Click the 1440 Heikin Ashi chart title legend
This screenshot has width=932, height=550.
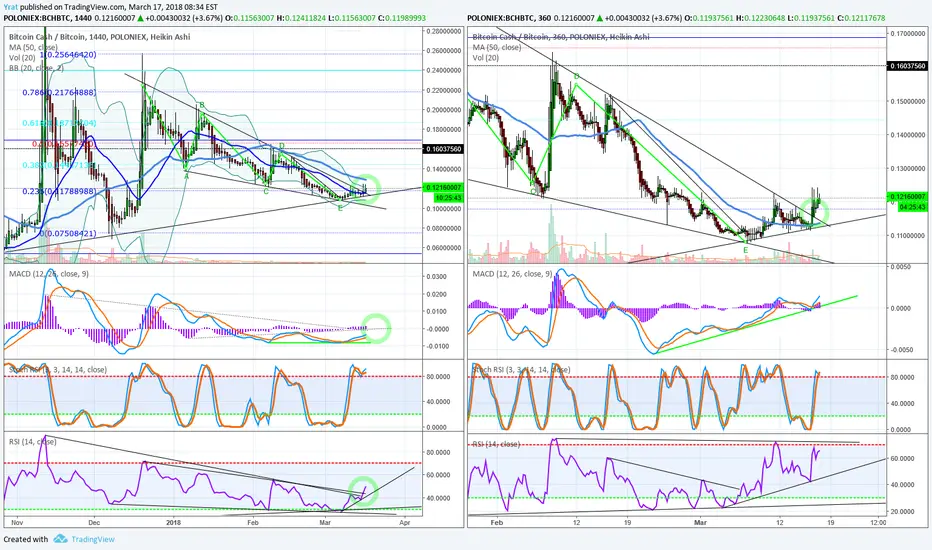pyautogui.click(x=100, y=37)
